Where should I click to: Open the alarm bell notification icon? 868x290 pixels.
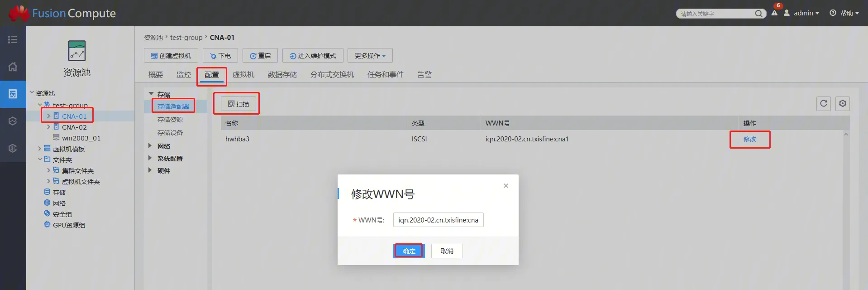(774, 13)
